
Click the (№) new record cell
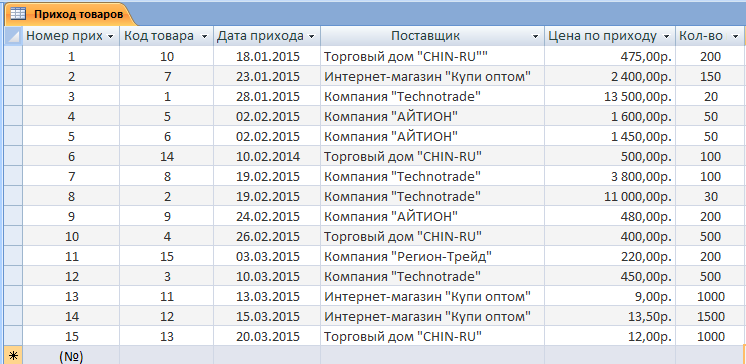(x=71, y=356)
